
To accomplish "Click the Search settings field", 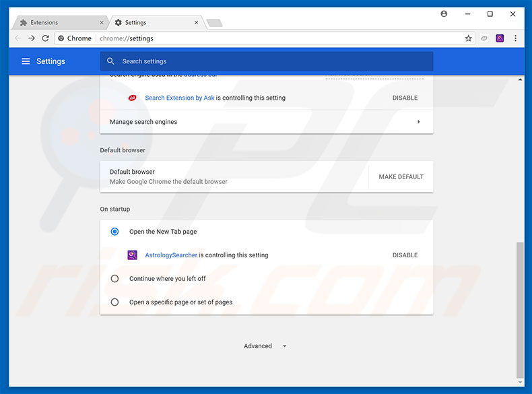I will pyautogui.click(x=267, y=61).
